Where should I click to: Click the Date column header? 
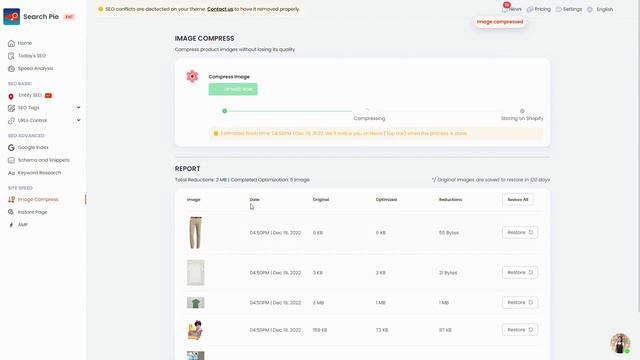click(x=254, y=200)
